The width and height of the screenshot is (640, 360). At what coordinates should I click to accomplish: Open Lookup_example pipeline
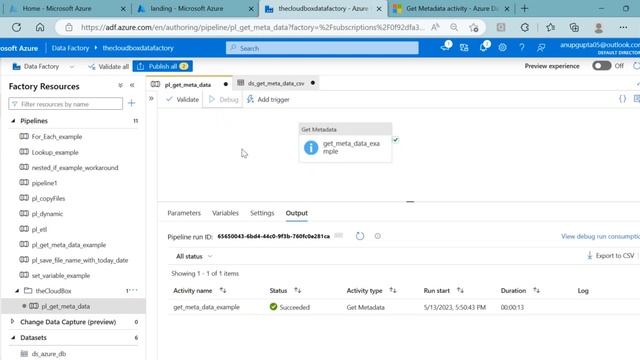(55, 152)
